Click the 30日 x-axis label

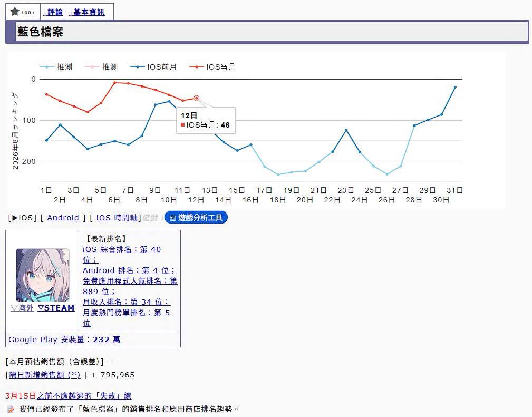point(441,200)
